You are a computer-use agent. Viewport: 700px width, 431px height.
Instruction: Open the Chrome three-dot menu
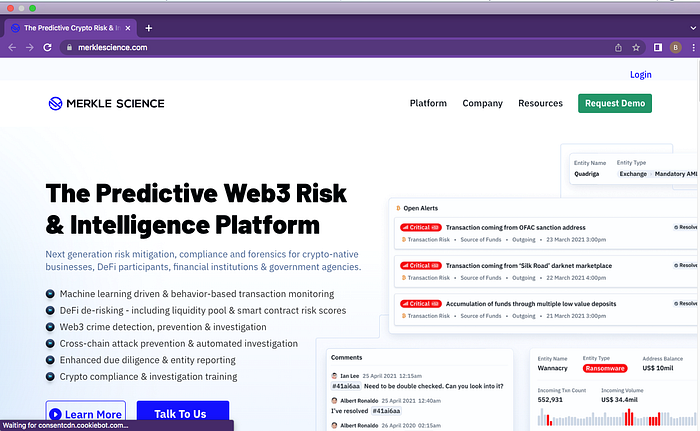pyautogui.click(x=693, y=47)
